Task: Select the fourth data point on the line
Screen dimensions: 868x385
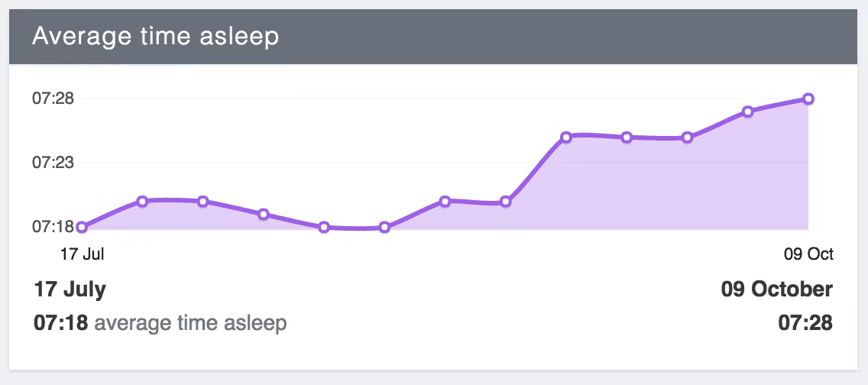Action: tap(264, 214)
